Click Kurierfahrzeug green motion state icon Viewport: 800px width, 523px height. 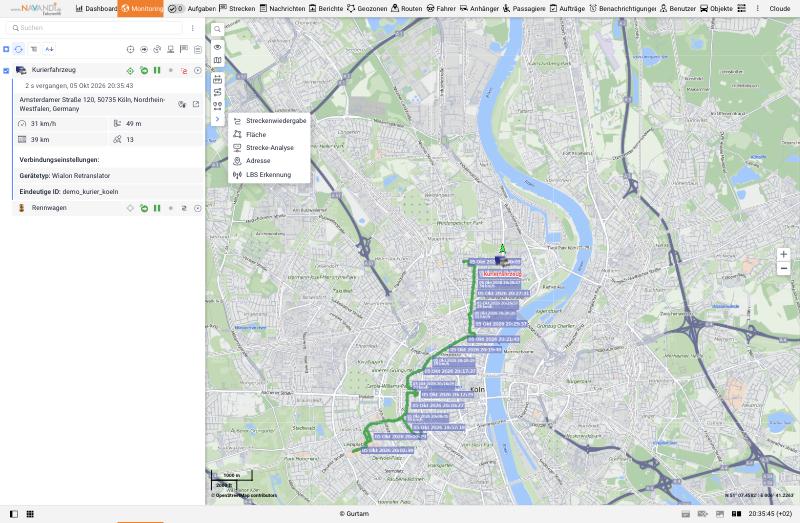click(x=144, y=71)
